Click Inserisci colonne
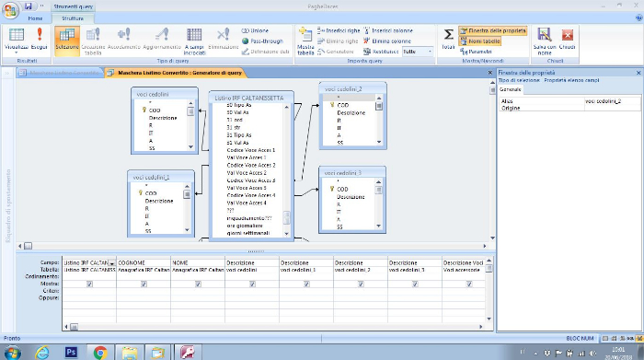The height and width of the screenshot is (360, 644). [x=388, y=30]
